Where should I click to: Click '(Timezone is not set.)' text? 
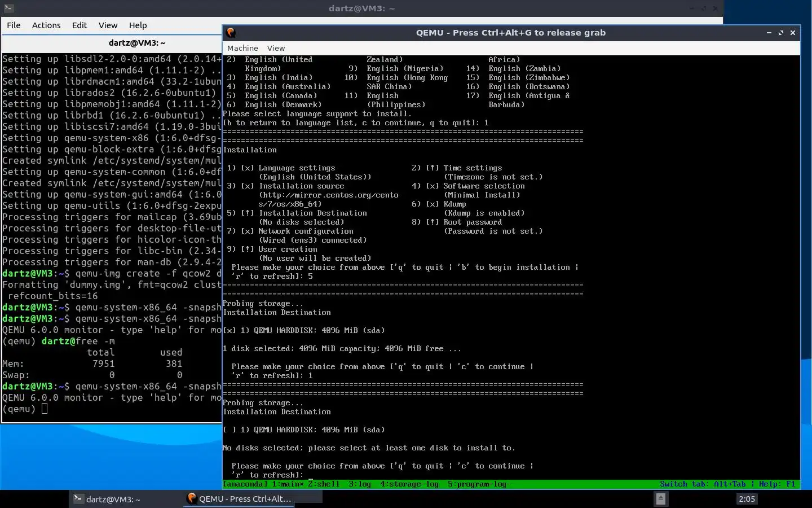click(x=493, y=177)
